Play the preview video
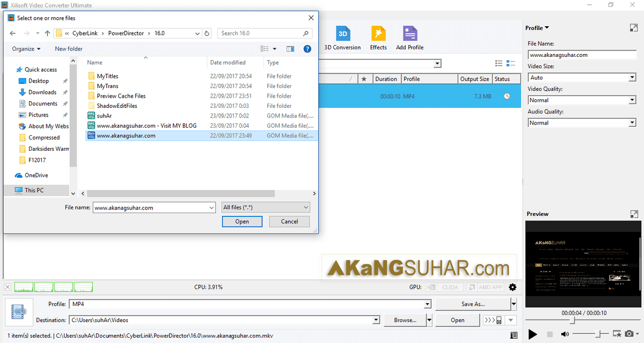Screen dimensions: 644x343 click(532, 334)
